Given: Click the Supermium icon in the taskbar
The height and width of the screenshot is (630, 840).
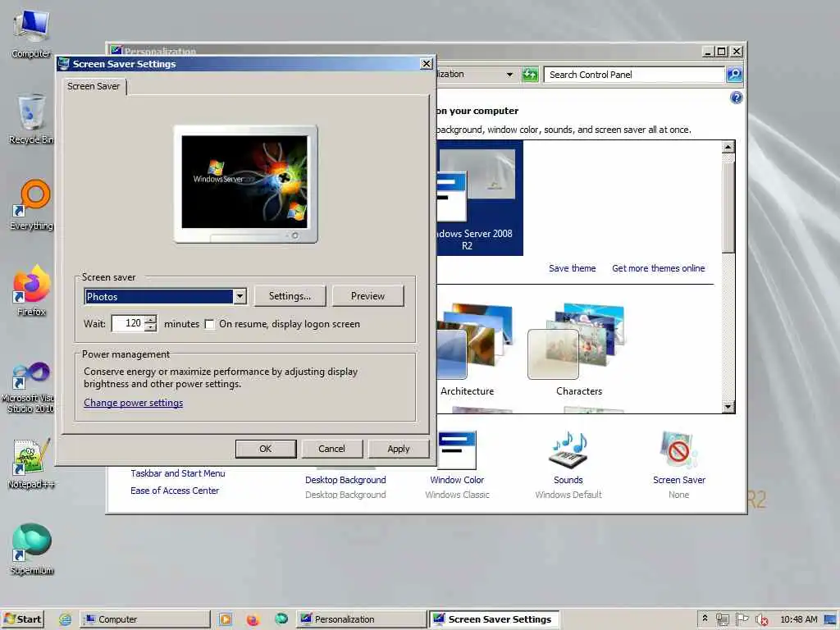Looking at the screenshot, I should tap(281, 619).
